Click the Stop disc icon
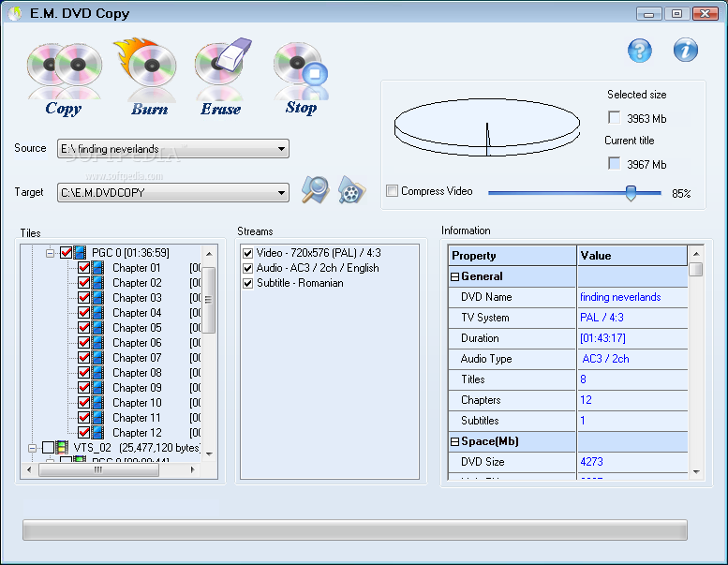The height and width of the screenshot is (565, 728). 301,69
